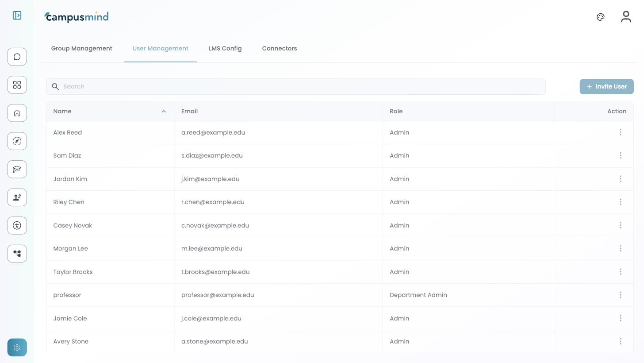
Task: Open the graduation cap sidebar icon
Action: [17, 169]
